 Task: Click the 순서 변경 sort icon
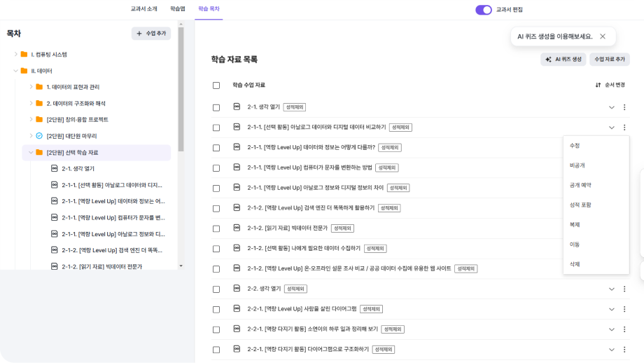(x=598, y=85)
